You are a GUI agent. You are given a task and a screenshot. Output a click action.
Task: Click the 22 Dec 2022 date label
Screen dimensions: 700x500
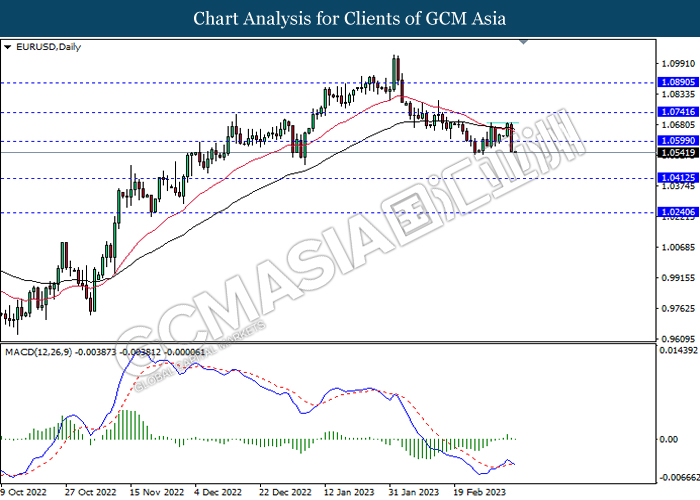coord(285,492)
